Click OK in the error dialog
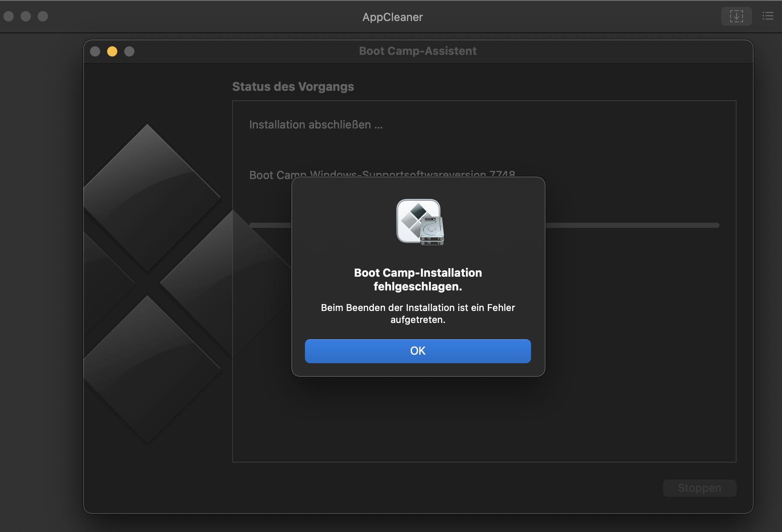 (x=418, y=351)
